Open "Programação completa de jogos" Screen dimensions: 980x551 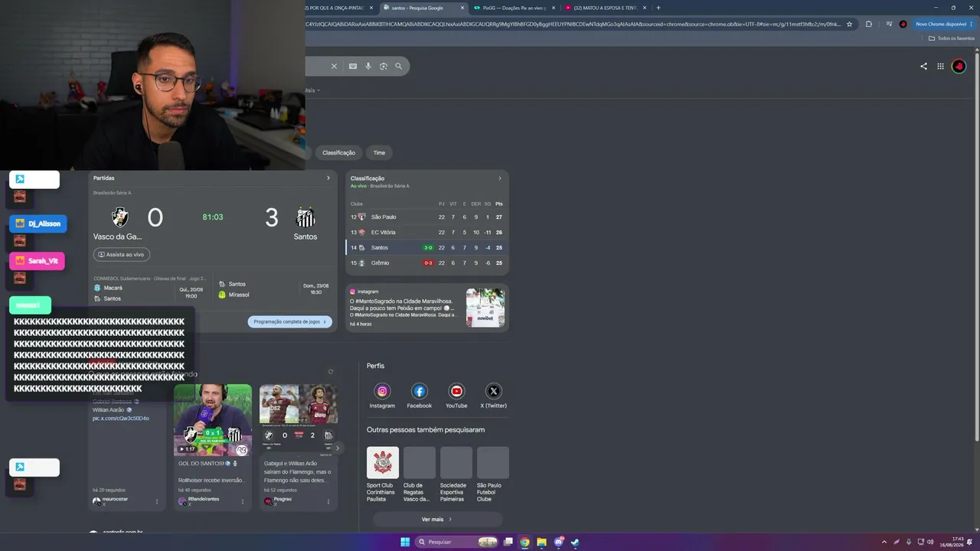290,322
